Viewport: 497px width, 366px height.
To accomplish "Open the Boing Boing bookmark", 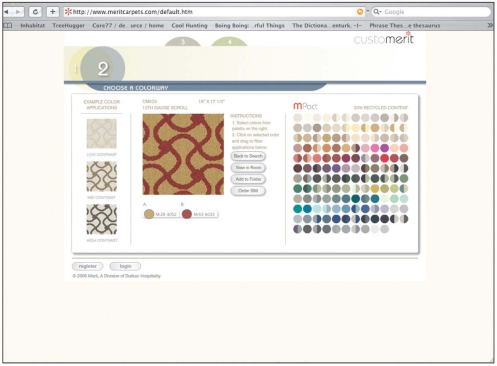I will pyautogui.click(x=250, y=26).
